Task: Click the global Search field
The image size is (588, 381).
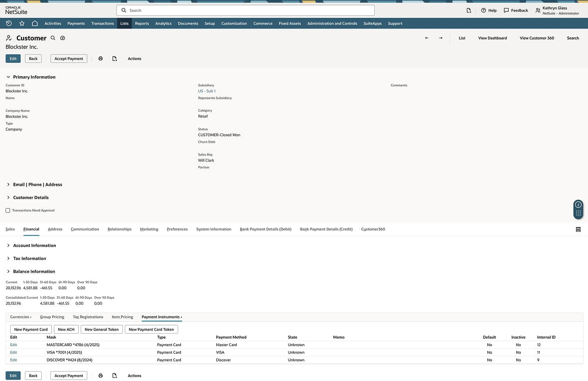Action: tap(246, 10)
